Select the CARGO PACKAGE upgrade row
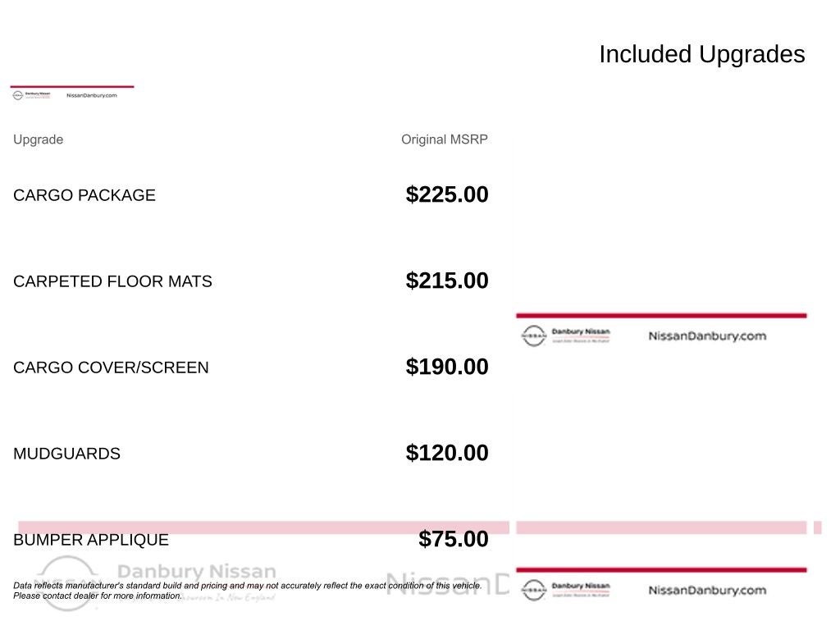 point(84,195)
